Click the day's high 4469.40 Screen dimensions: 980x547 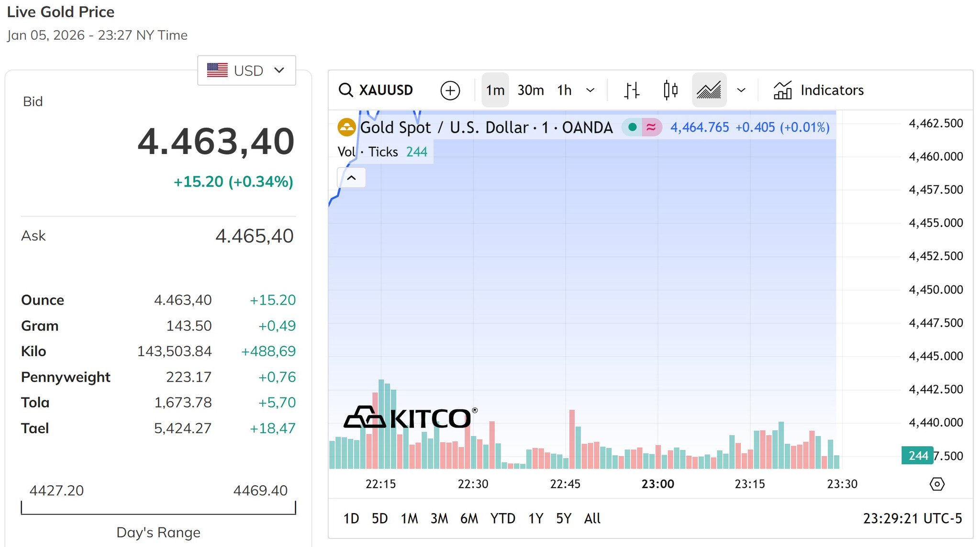(x=260, y=491)
